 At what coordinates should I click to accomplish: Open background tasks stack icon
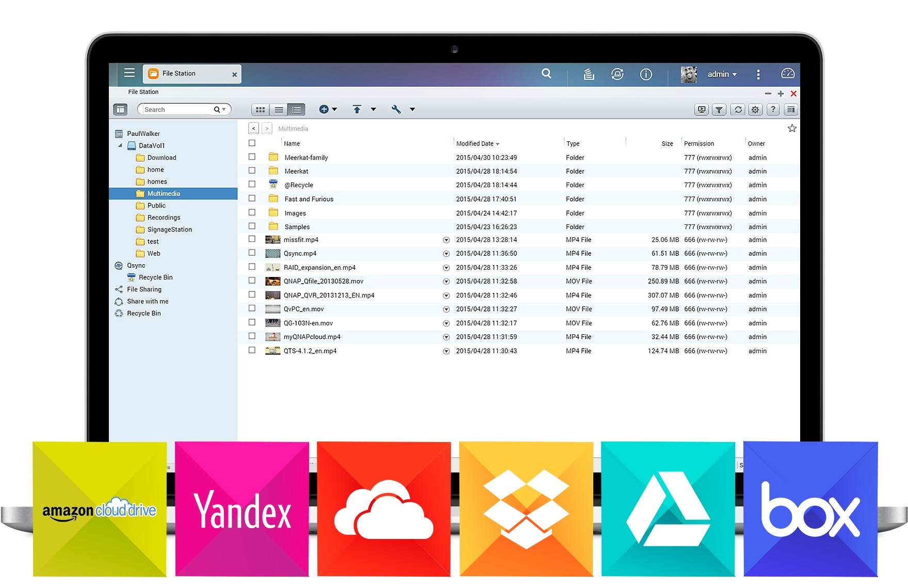point(589,74)
